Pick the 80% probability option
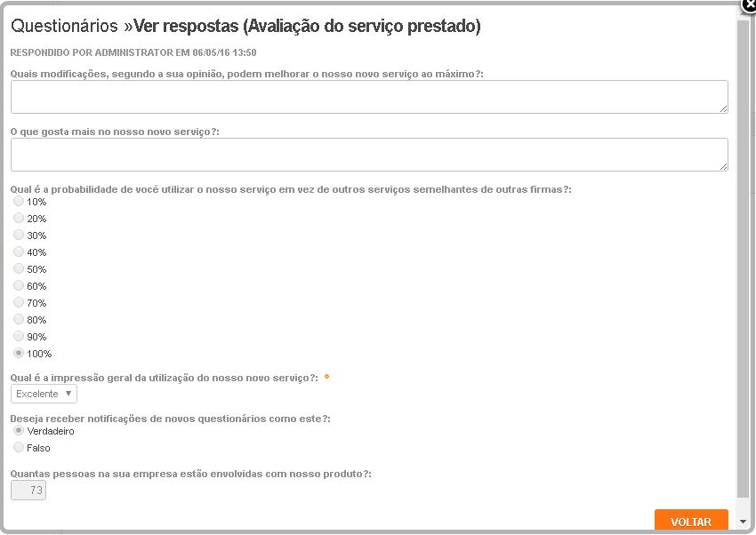 [x=19, y=319]
